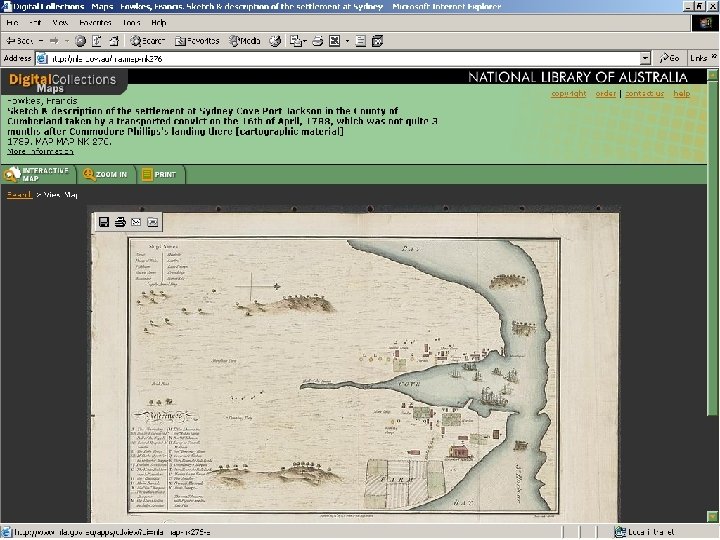Open the Favorites menu

(95, 22)
